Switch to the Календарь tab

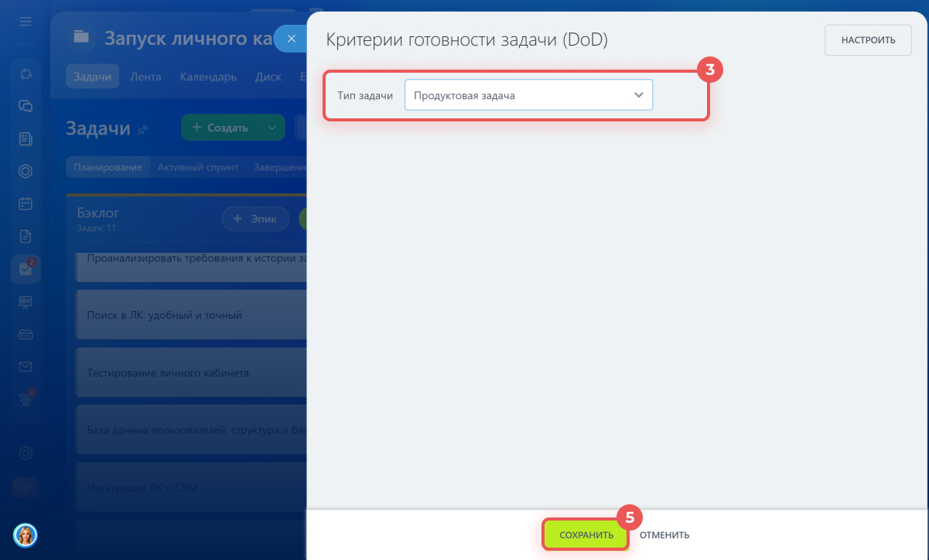(208, 77)
